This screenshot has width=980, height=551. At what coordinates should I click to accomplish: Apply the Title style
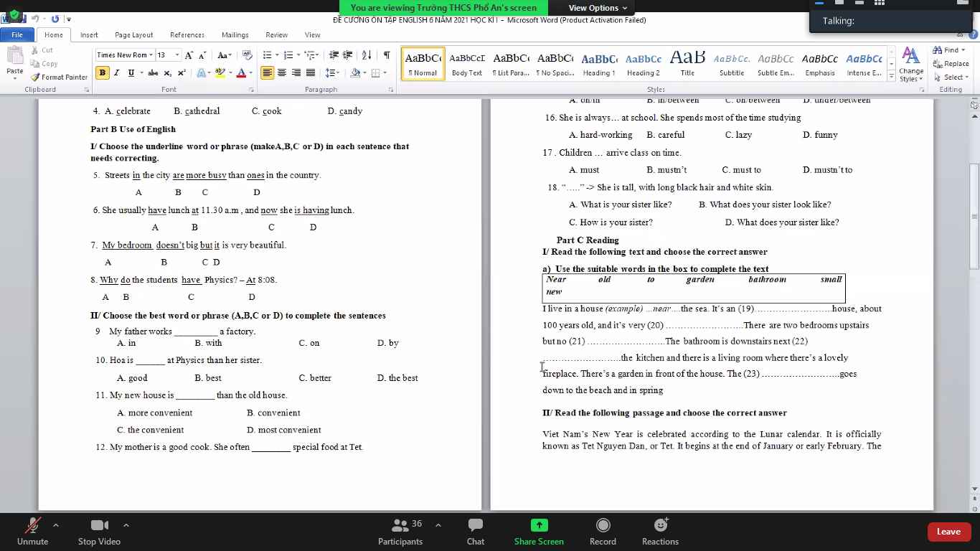pos(687,64)
